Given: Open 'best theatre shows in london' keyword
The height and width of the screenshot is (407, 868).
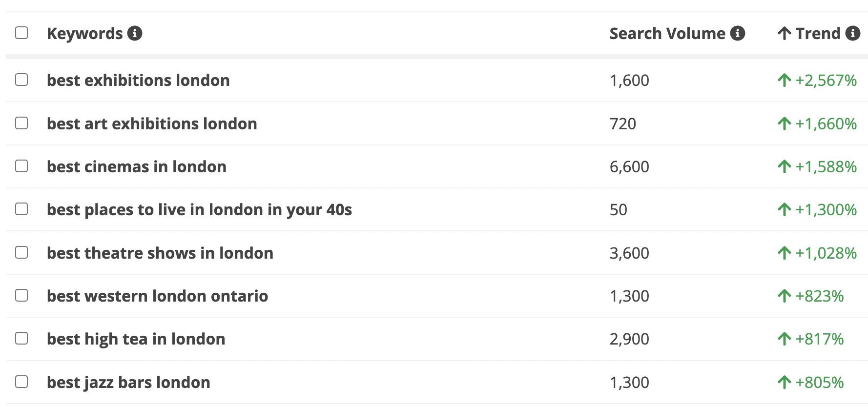Looking at the screenshot, I should (x=160, y=253).
